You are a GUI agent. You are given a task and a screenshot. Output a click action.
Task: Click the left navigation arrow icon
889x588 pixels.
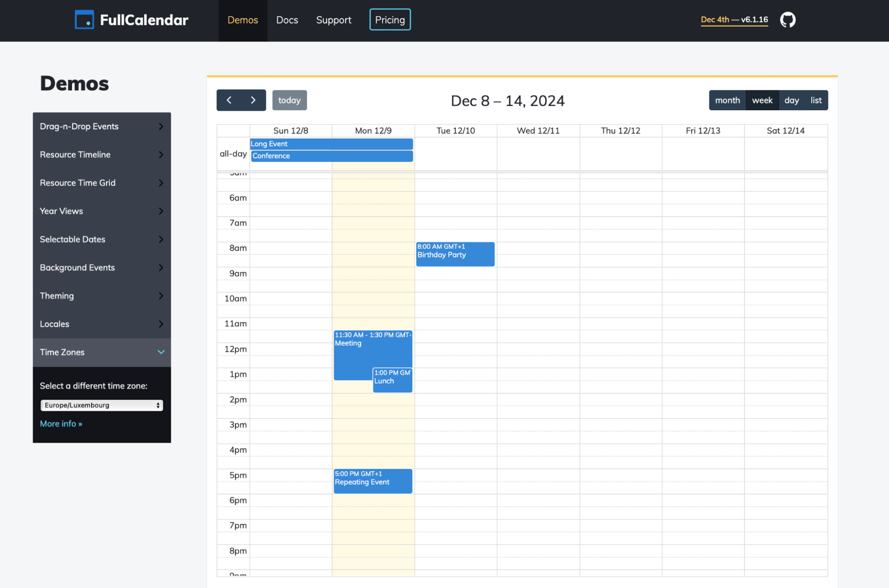pyautogui.click(x=229, y=100)
